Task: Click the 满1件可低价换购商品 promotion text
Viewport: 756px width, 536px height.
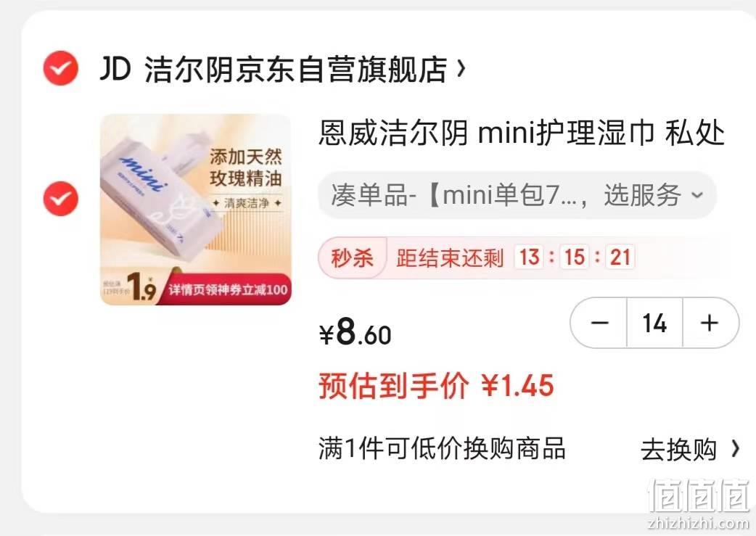Action: [x=442, y=448]
